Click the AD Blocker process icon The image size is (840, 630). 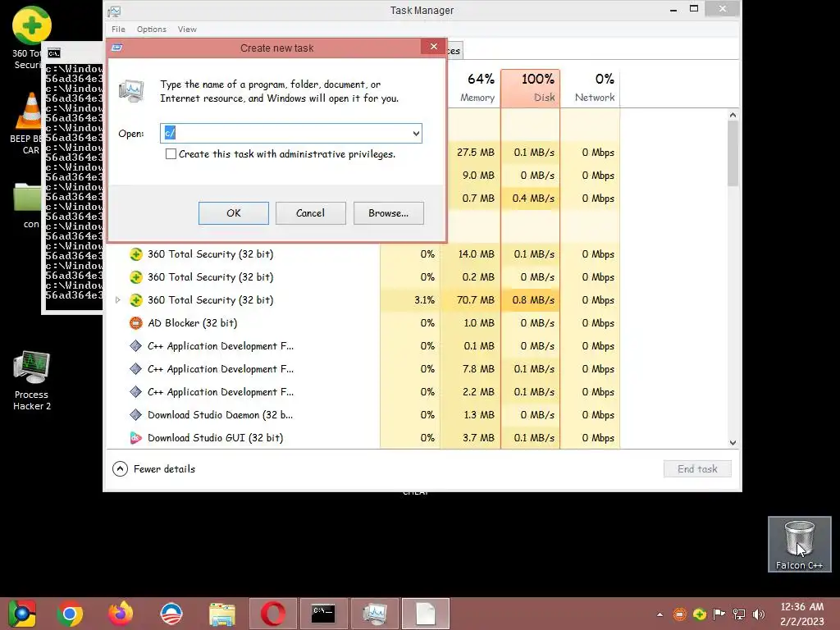click(136, 323)
